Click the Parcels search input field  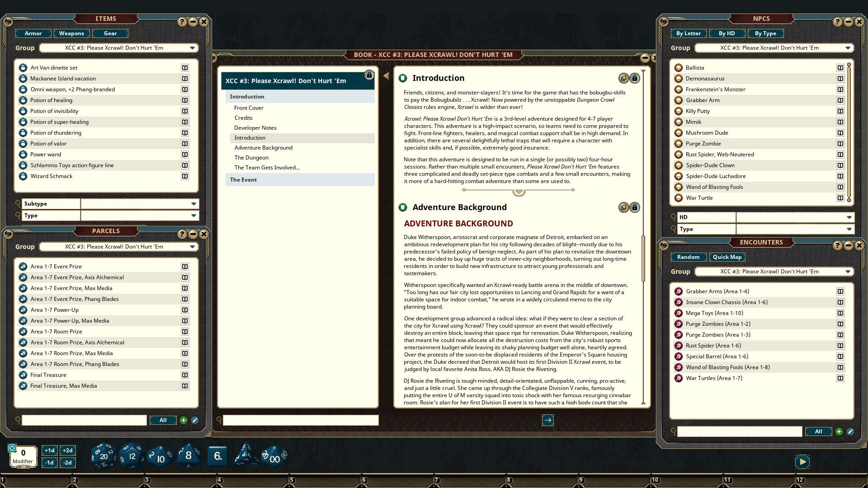click(84, 420)
